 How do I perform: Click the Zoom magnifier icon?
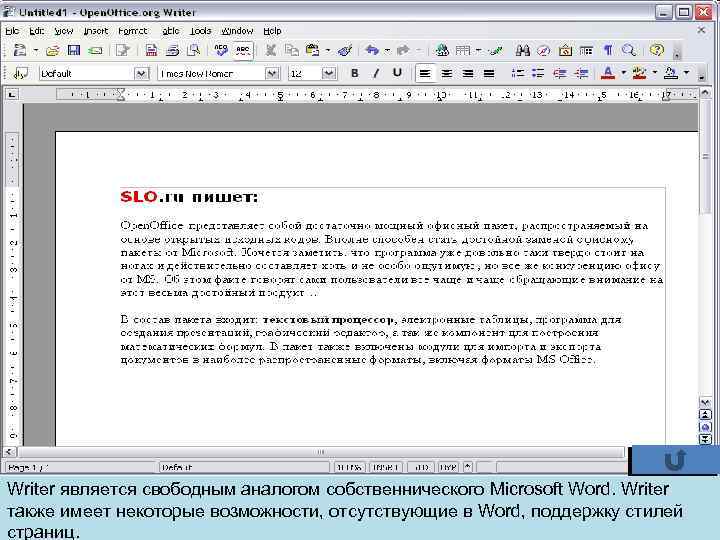[629, 50]
